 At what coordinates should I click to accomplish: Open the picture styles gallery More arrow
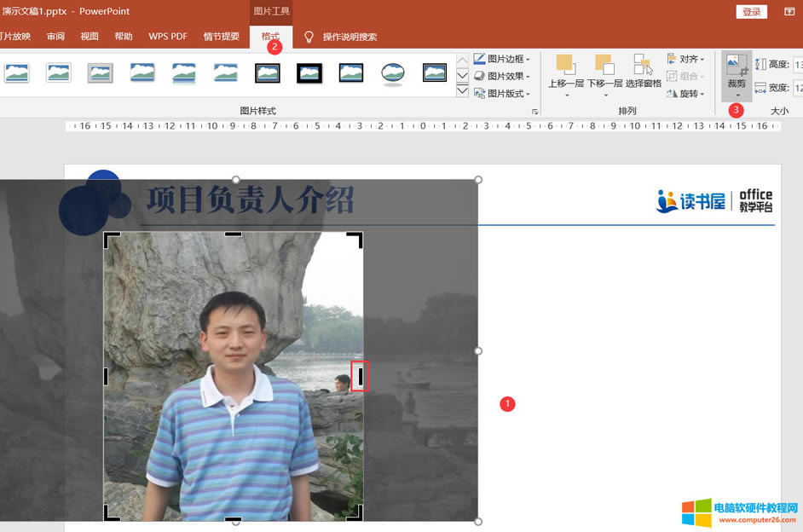pyautogui.click(x=464, y=90)
